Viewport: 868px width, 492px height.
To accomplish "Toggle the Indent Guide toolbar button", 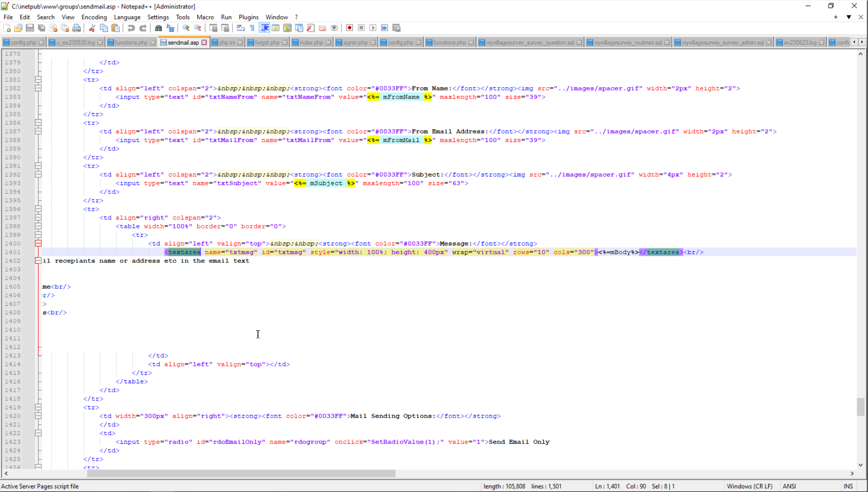I will tap(264, 28).
